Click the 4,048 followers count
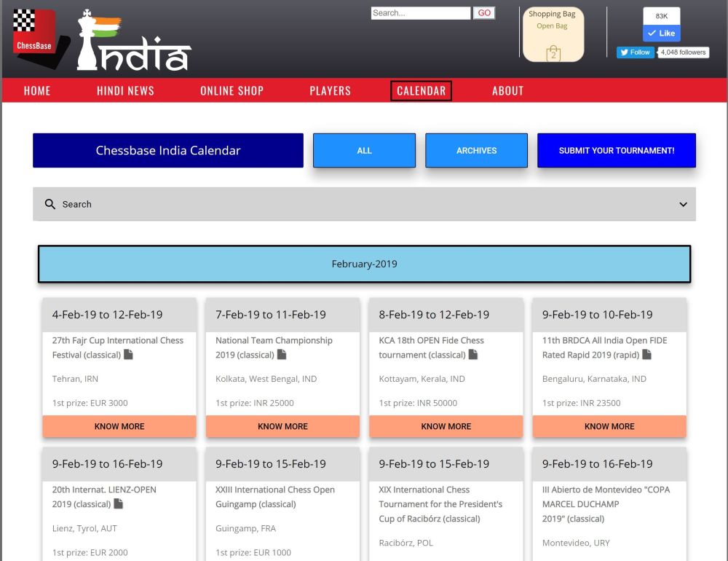 (x=683, y=52)
